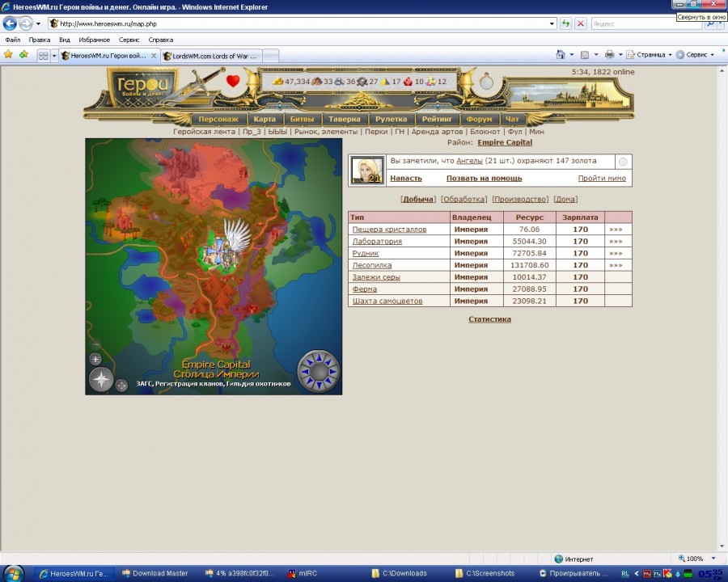Image resolution: width=728 pixels, height=582 pixels.
Task: Switch to the LordsWM.com browser tab
Action: (212, 56)
